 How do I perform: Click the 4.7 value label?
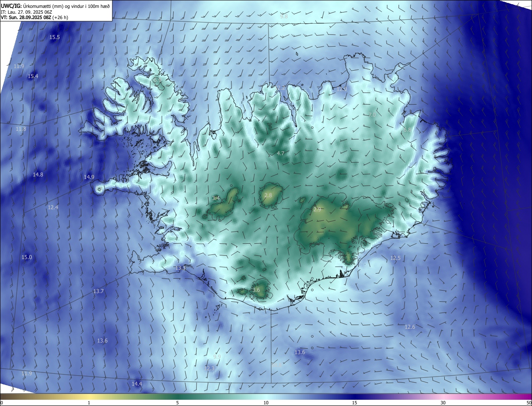pyautogui.click(x=281, y=154)
